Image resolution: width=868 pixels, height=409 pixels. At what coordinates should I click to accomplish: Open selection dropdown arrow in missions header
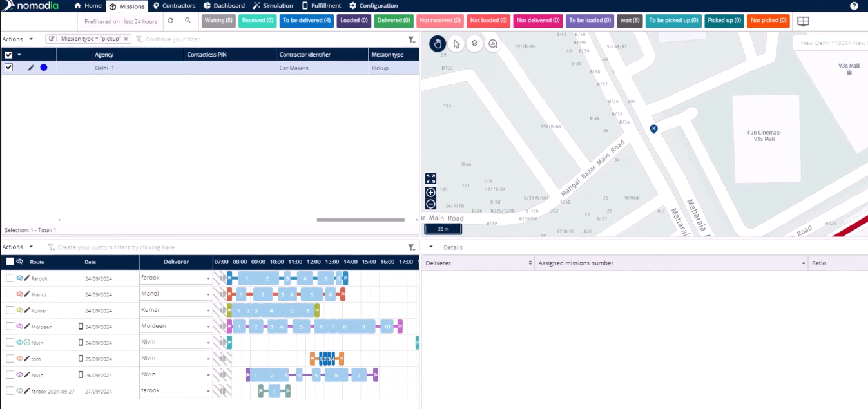[x=19, y=55]
